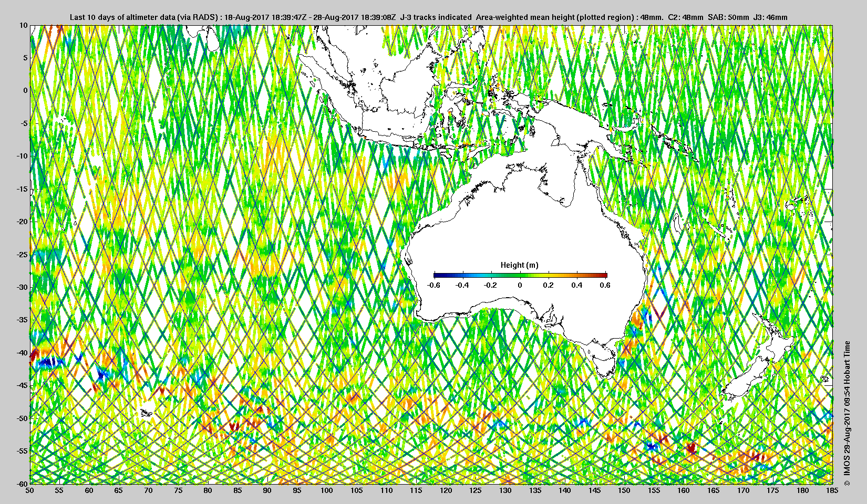
Task: Click longitude label 130 on the bottom axis
Action: [505, 490]
